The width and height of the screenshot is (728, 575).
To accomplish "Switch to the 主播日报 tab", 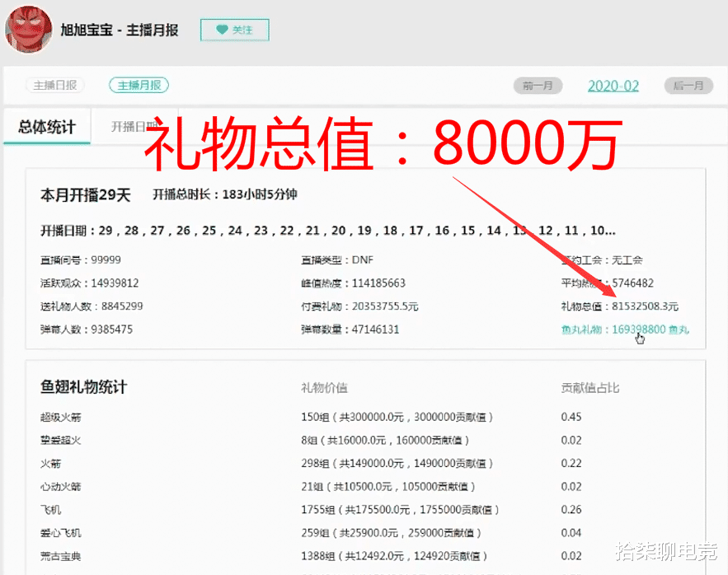I will [x=54, y=85].
